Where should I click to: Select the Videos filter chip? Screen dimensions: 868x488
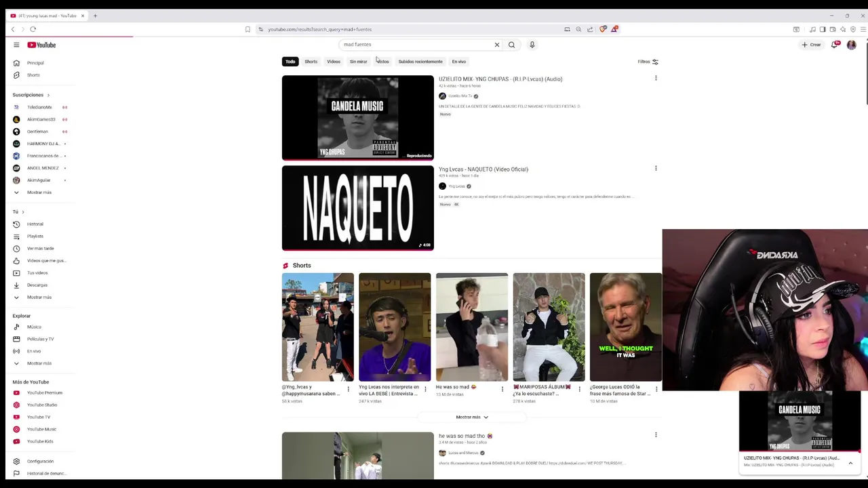point(334,62)
